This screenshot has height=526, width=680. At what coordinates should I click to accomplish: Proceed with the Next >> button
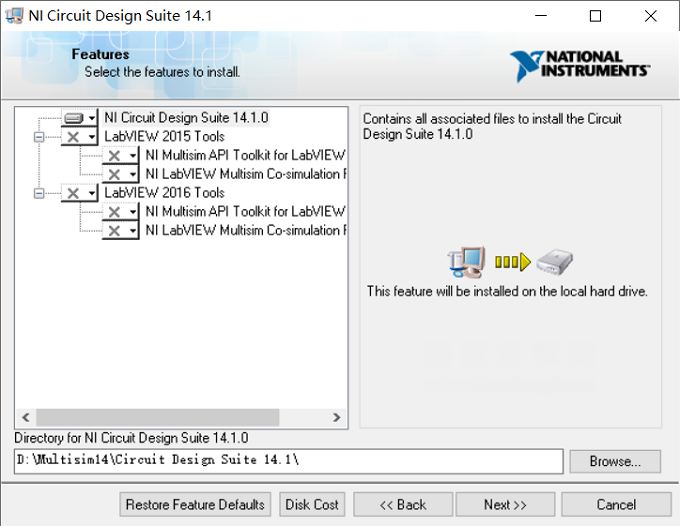click(505, 504)
